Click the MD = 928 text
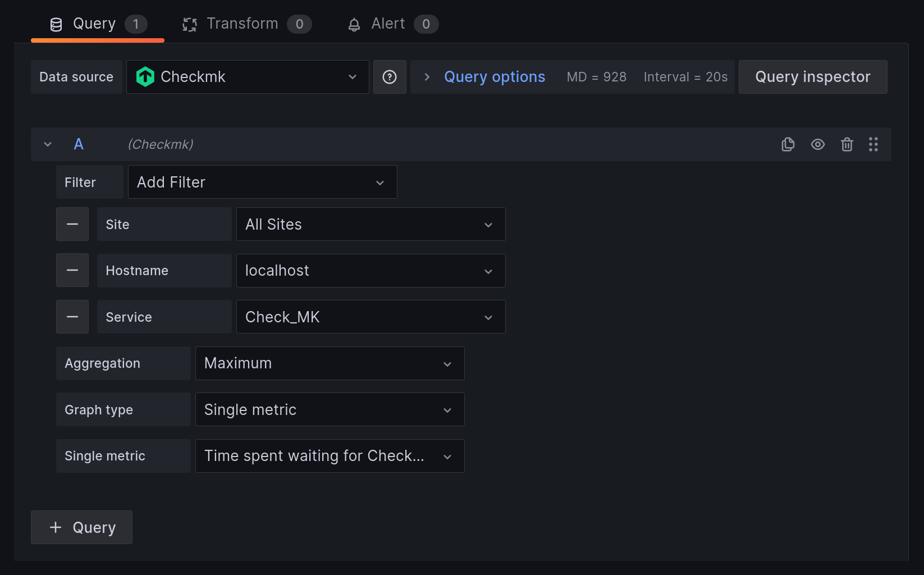Image resolution: width=924 pixels, height=575 pixels. tap(597, 77)
